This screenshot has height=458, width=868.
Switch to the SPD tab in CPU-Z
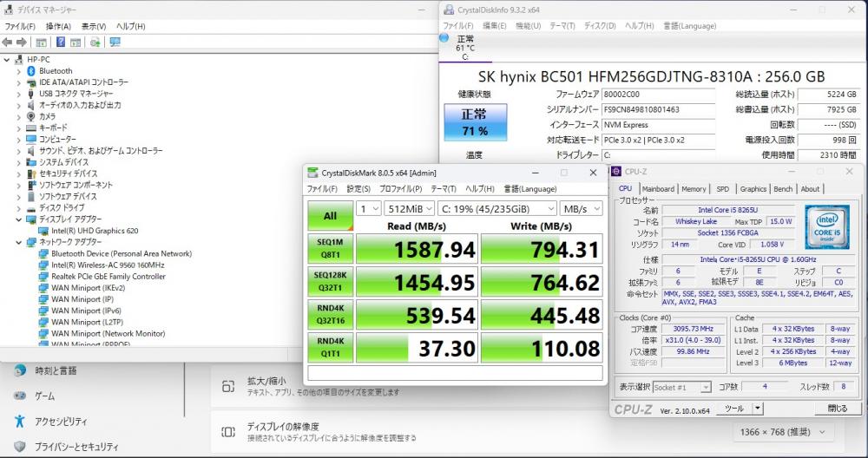tap(723, 188)
